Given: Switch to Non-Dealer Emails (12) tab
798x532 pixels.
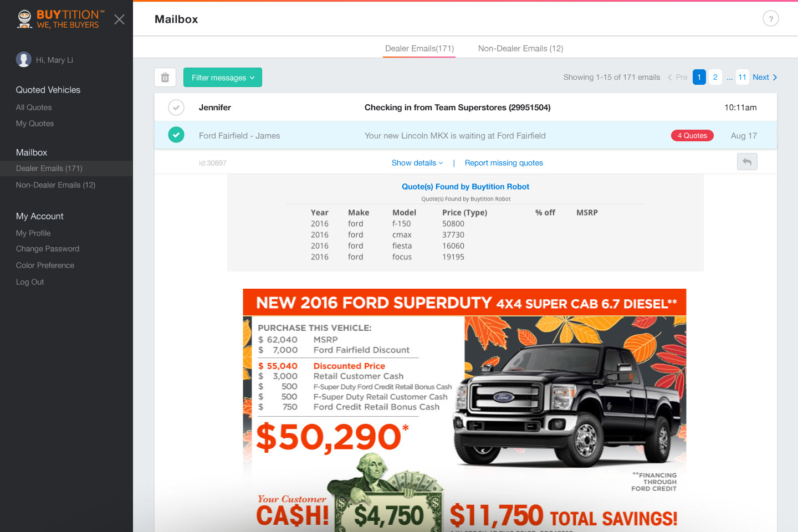Looking at the screenshot, I should point(521,49).
